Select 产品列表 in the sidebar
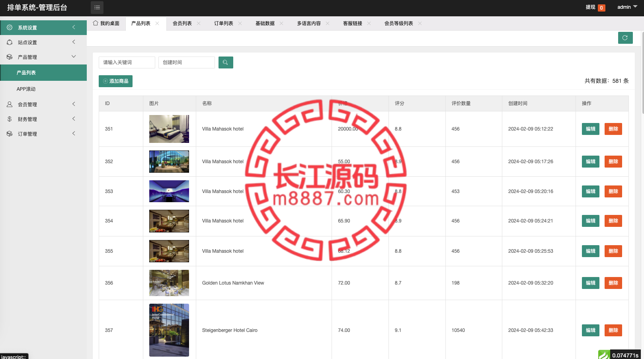 (43, 73)
